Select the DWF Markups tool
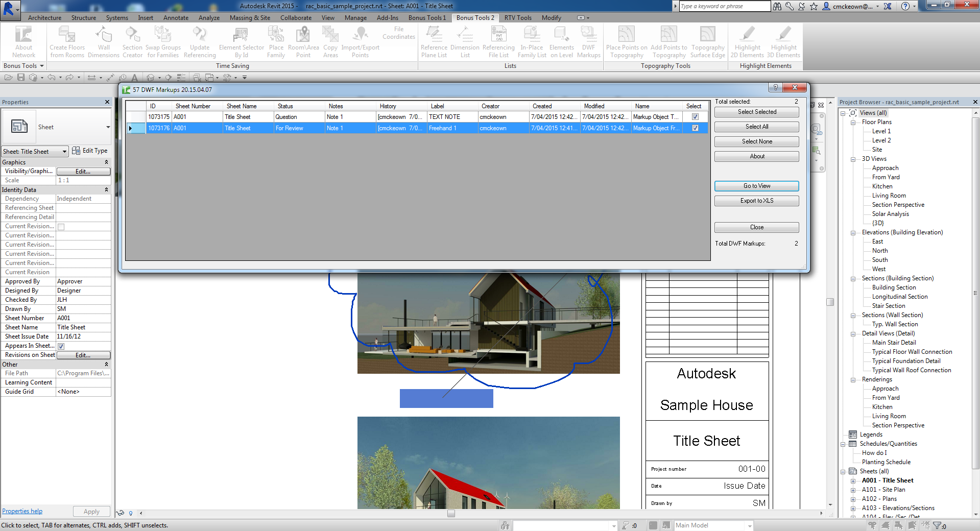Viewport: 980px width, 531px height. pyautogui.click(x=588, y=42)
